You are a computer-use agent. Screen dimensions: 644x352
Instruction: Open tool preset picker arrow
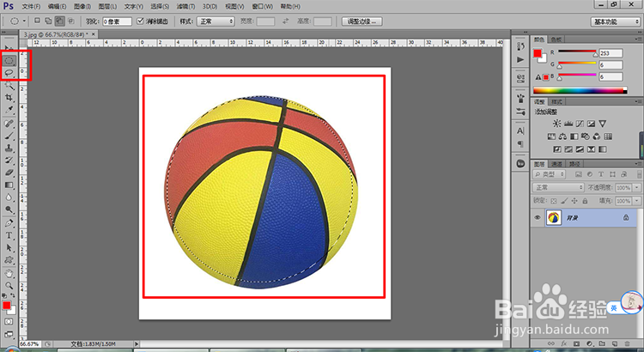pyautogui.click(x=24, y=21)
